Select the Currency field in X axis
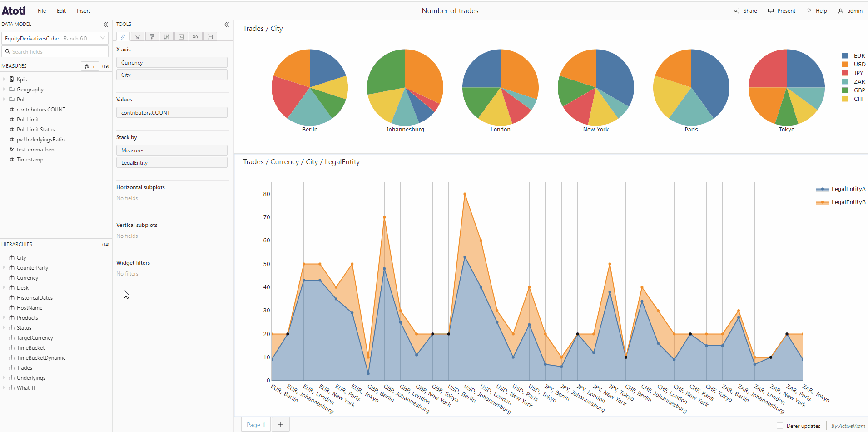This screenshot has height=432, width=868. coord(172,63)
